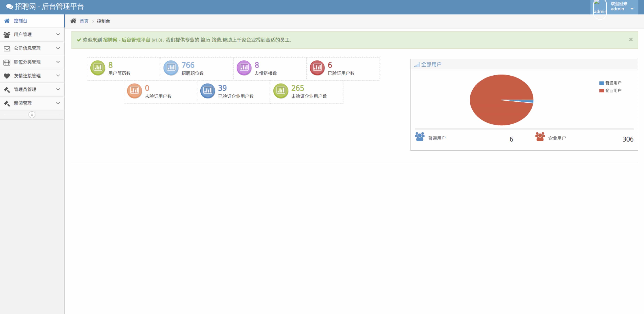Select 控制台 in the sidebar

coord(32,21)
